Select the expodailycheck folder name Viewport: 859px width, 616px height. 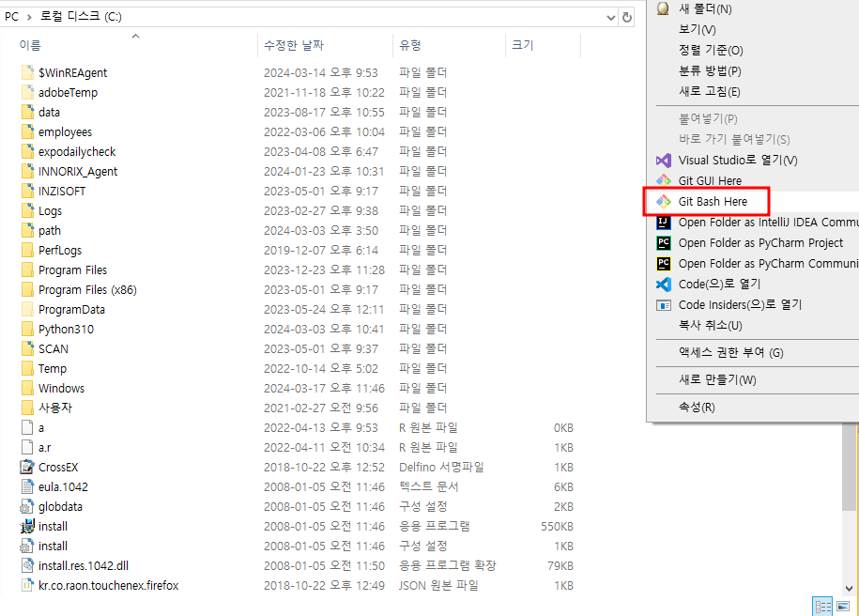pyautogui.click(x=77, y=152)
